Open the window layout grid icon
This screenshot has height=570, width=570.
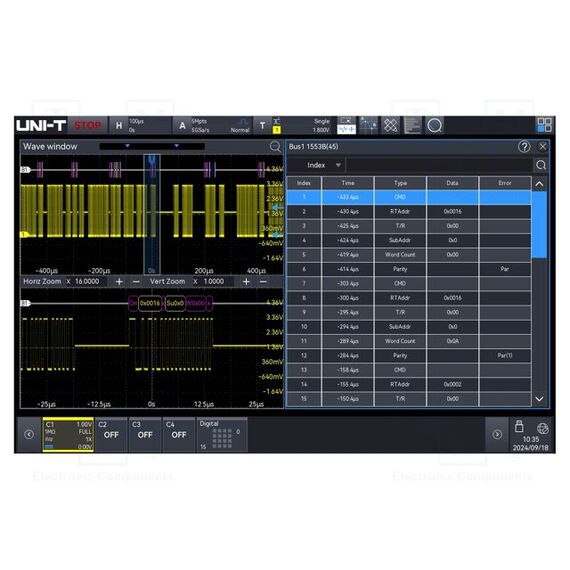tap(544, 125)
